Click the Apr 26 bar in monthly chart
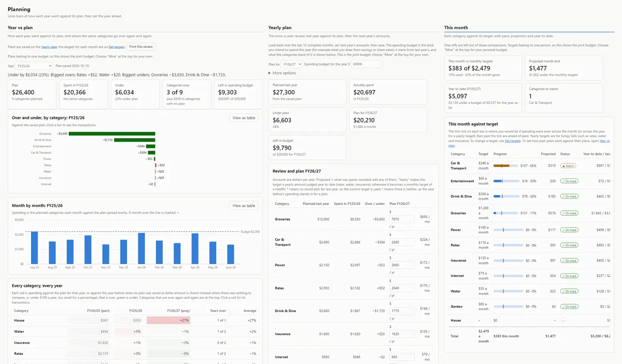 pyautogui.click(x=195, y=249)
